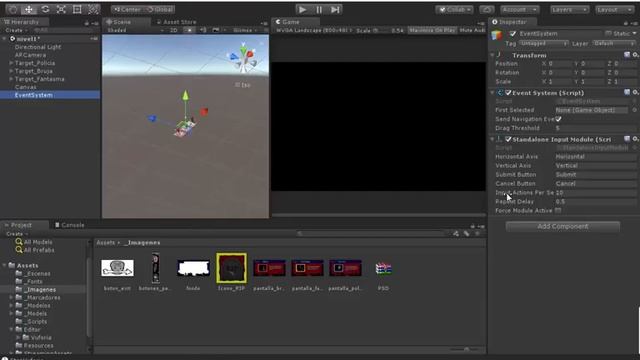
Task: Step forward one frame
Action: [x=335, y=9]
